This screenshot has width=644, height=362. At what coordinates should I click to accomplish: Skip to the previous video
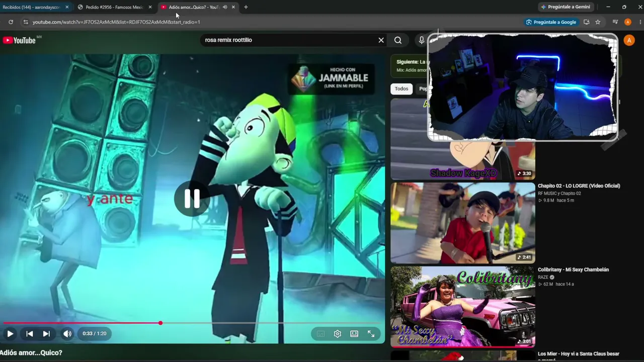(x=30, y=333)
